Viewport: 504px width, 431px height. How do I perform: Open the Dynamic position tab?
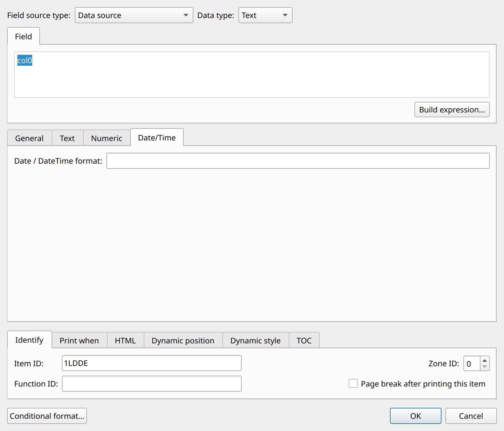point(183,340)
